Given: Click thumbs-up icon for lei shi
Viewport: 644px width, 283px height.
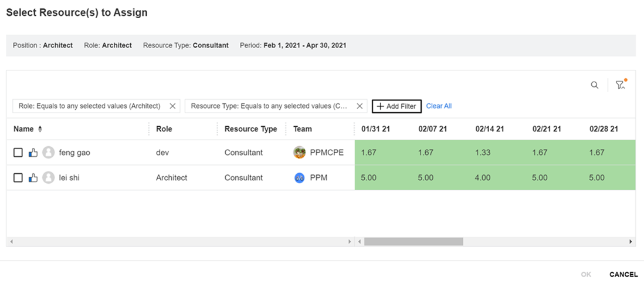Looking at the screenshot, I should click(x=33, y=178).
